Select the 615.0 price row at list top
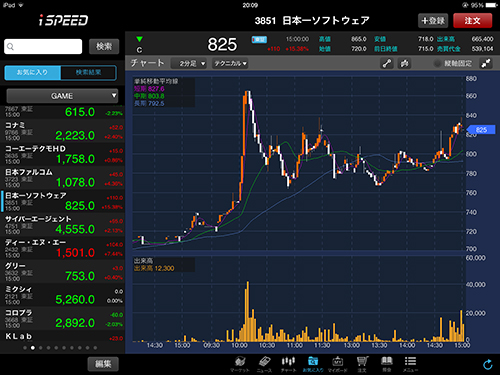The height and width of the screenshot is (375, 500). coord(62,112)
